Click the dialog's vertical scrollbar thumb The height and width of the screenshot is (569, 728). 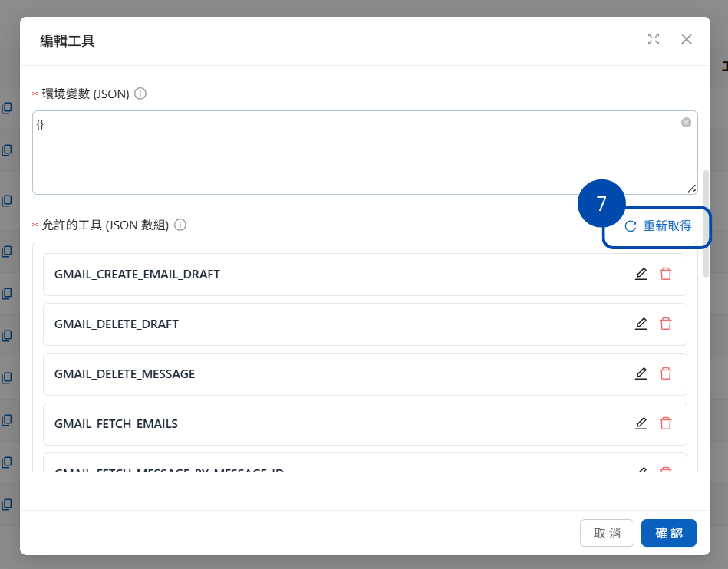pyautogui.click(x=706, y=222)
